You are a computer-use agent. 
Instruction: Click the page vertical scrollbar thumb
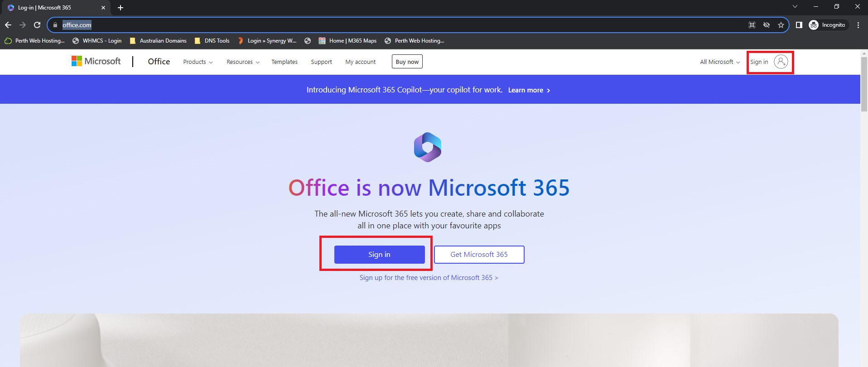(864, 84)
